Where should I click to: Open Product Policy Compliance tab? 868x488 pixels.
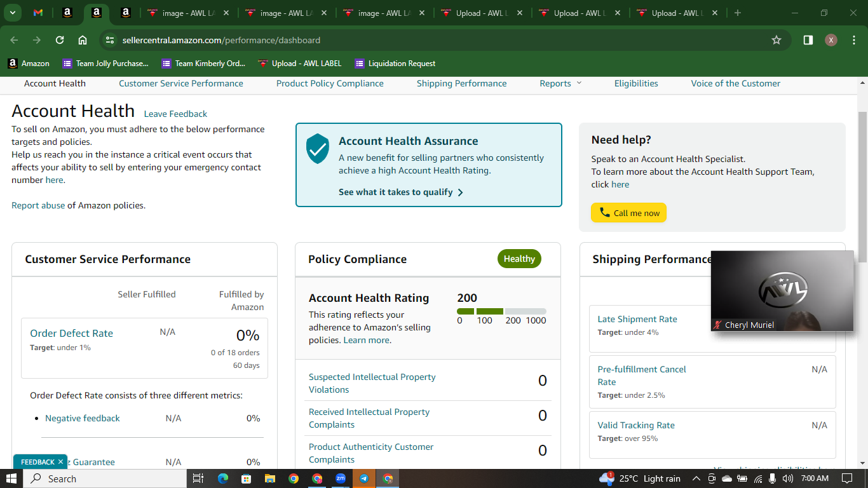click(x=330, y=83)
